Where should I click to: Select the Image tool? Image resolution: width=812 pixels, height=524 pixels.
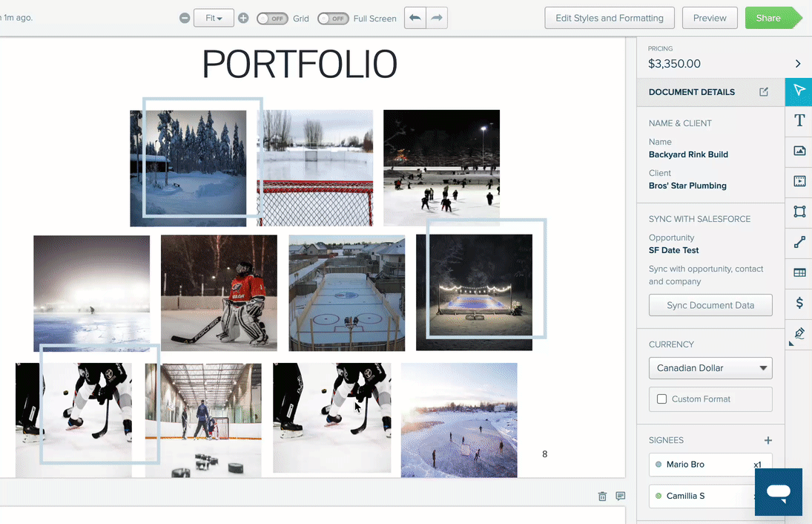point(799,151)
